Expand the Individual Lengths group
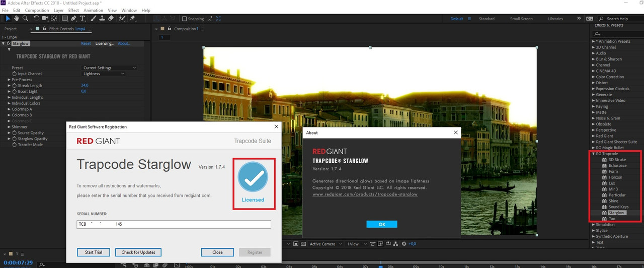The width and height of the screenshot is (644, 268). (9, 97)
